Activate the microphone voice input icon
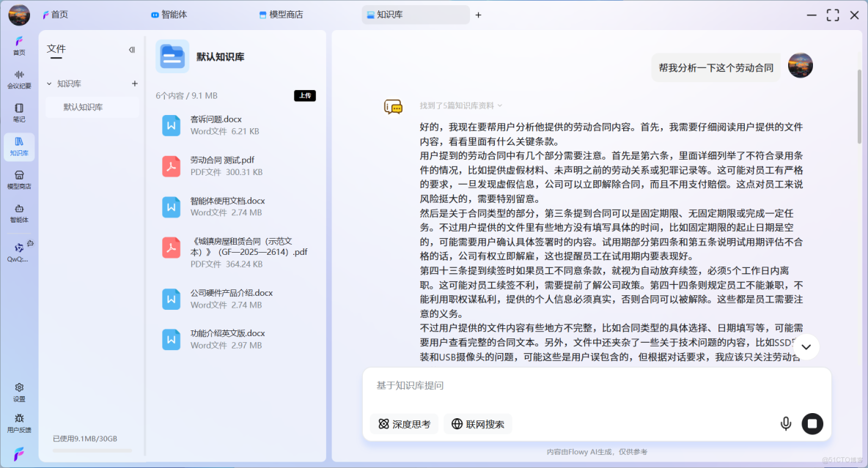Viewport: 868px width, 468px height. (x=786, y=423)
